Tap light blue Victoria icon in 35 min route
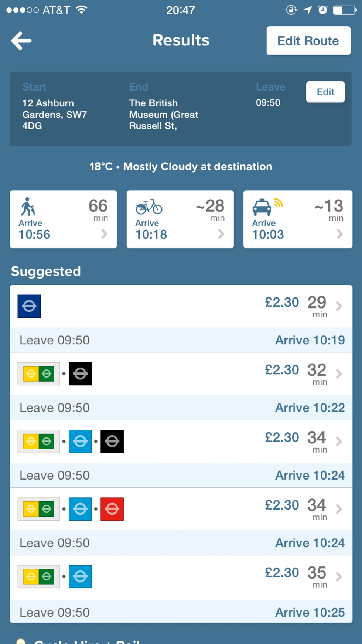The width and height of the screenshot is (362, 644). click(80, 577)
